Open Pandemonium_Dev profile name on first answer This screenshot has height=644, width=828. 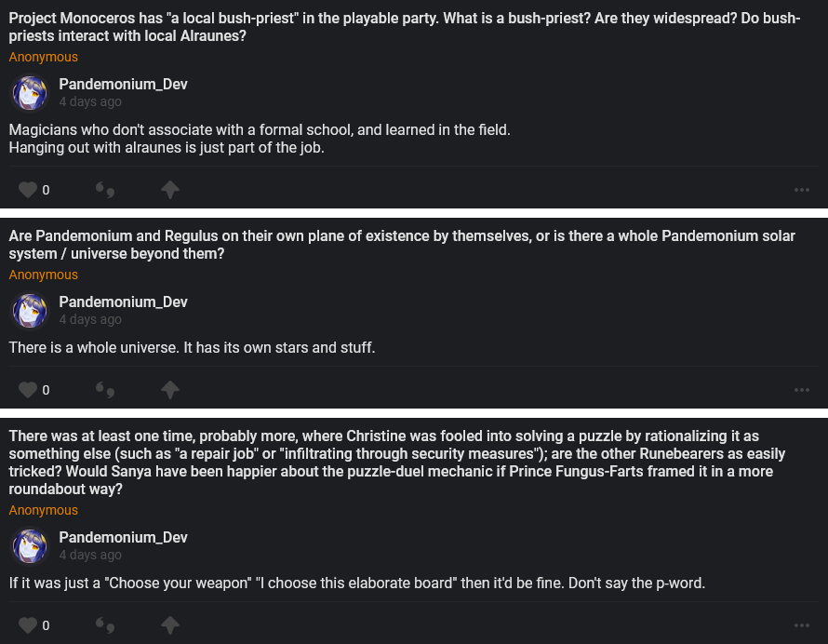coord(123,84)
